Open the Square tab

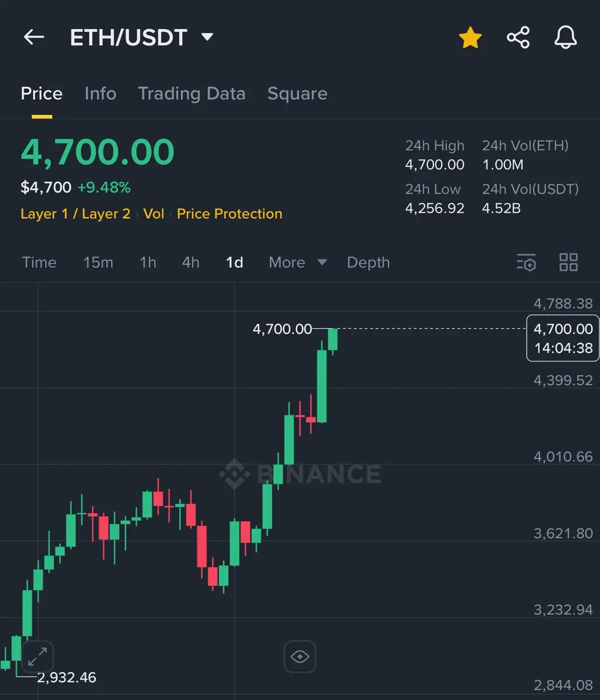pos(297,93)
